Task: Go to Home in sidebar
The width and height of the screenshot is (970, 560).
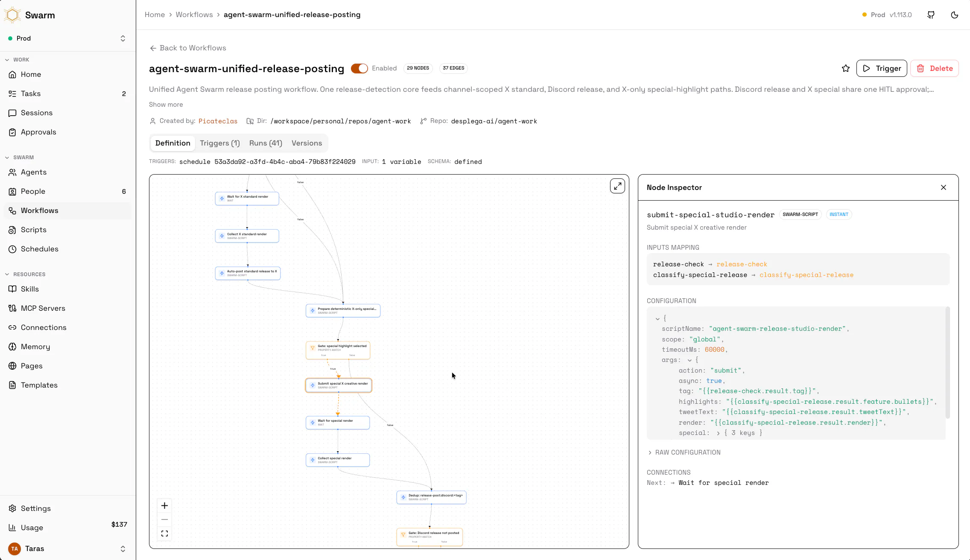Action: 67,74
